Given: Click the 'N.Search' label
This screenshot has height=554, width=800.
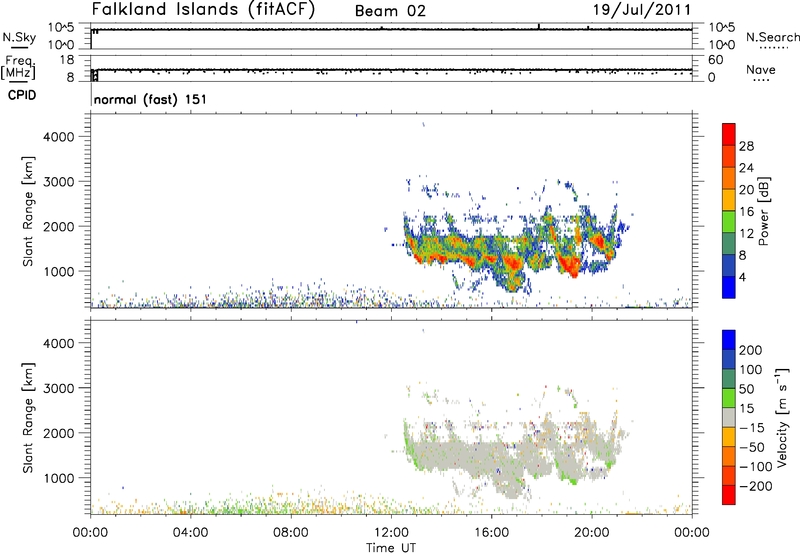Looking at the screenshot, I should point(772,37).
